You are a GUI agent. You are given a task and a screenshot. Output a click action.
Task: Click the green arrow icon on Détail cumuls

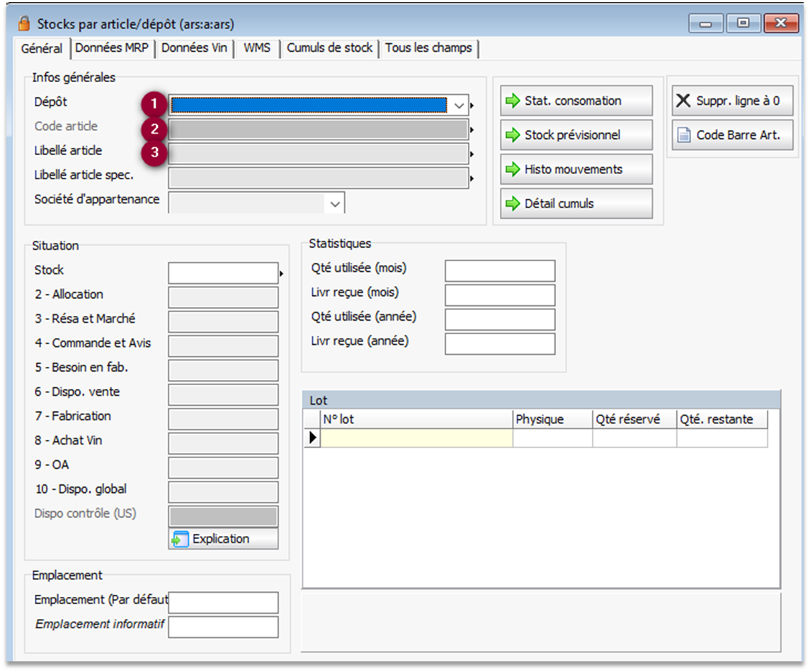point(513,204)
